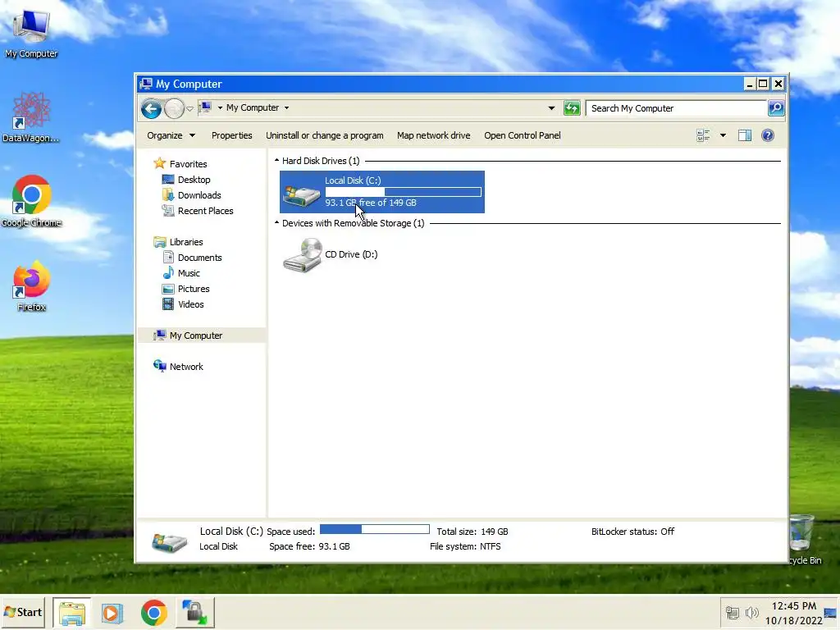Click BitLocker status: Off text
840x630 pixels.
[632, 532]
